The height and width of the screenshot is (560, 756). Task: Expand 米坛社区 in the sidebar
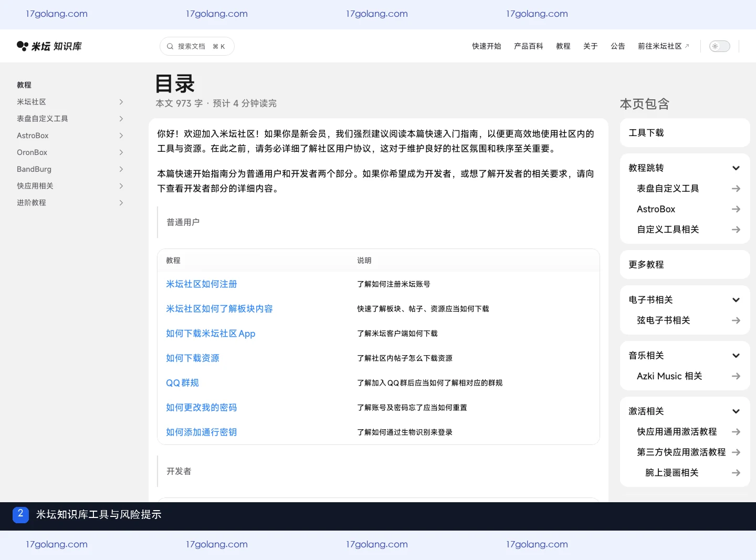[x=121, y=102]
